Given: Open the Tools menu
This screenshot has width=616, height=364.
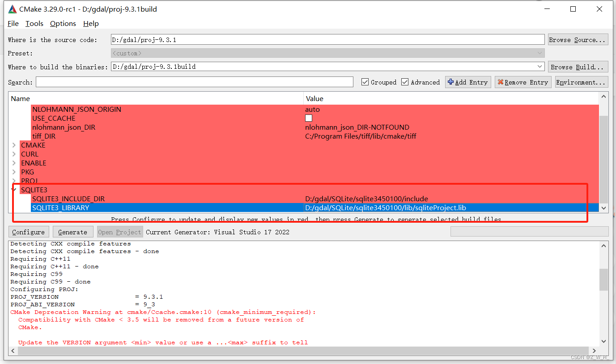Looking at the screenshot, I should tap(34, 24).
